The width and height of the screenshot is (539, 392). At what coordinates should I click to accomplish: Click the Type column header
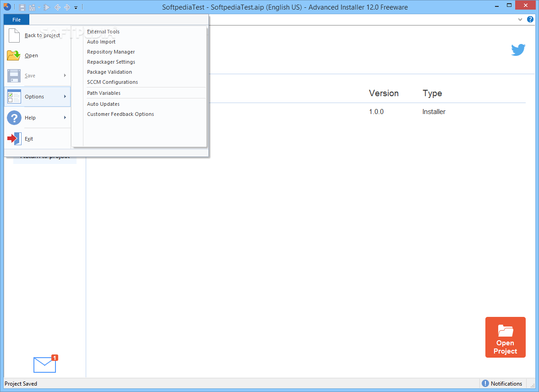point(432,93)
